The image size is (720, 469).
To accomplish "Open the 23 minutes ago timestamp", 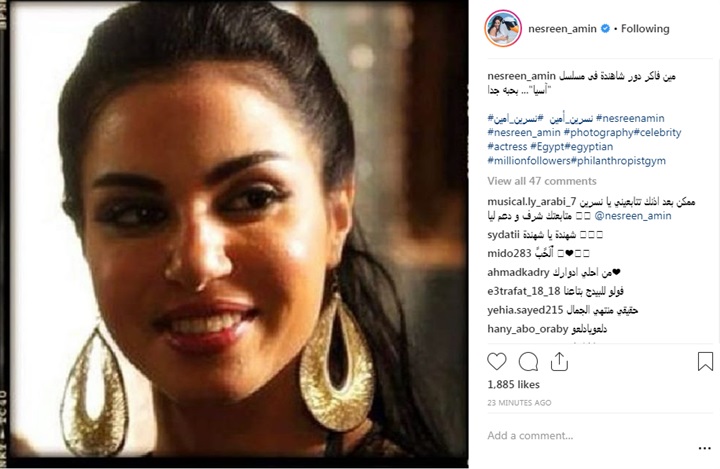I will tap(519, 403).
